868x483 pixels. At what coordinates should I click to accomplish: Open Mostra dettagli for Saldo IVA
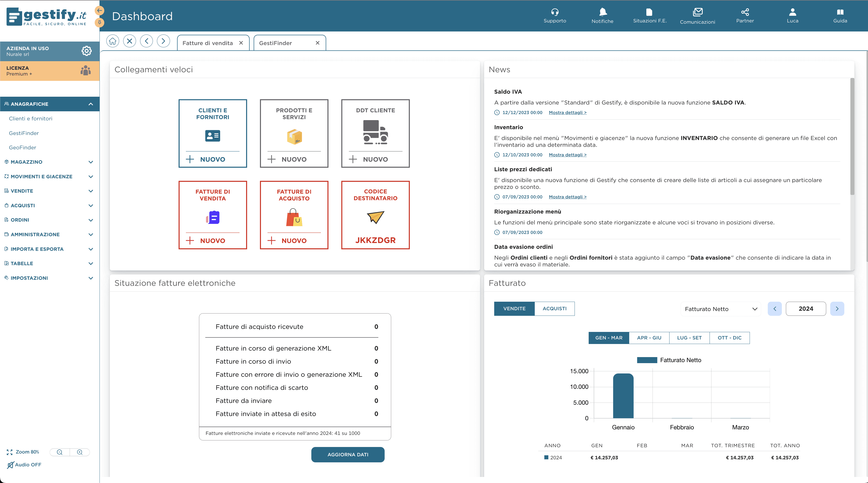click(x=568, y=113)
